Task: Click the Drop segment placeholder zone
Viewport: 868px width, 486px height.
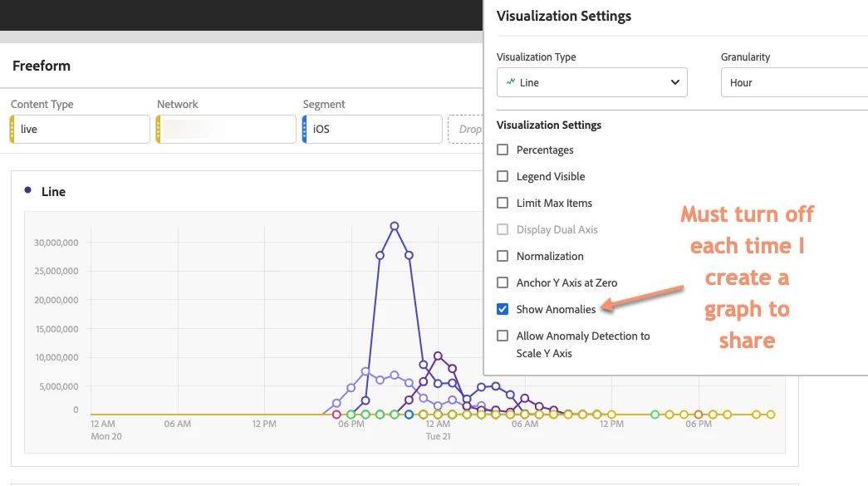Action: tap(465, 129)
